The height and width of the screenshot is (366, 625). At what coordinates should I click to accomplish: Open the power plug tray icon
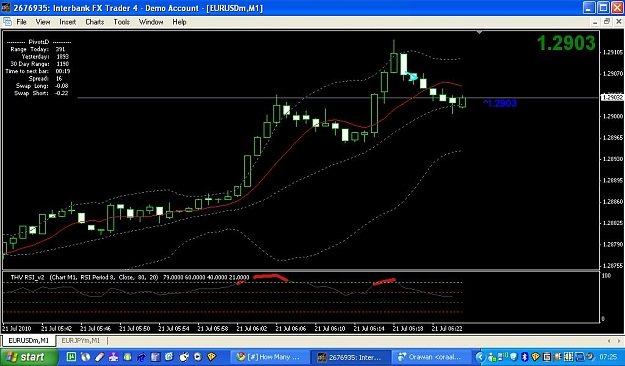coord(558,356)
